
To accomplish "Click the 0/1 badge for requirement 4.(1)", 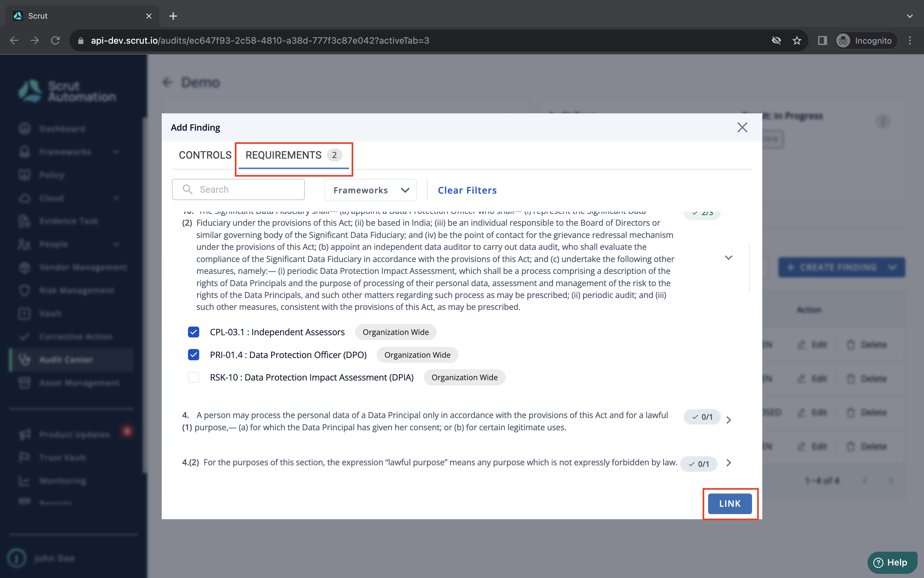I will pos(702,417).
